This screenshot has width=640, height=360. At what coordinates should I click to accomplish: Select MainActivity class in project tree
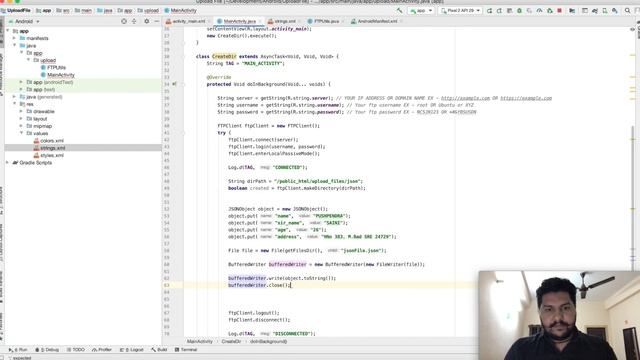click(60, 75)
